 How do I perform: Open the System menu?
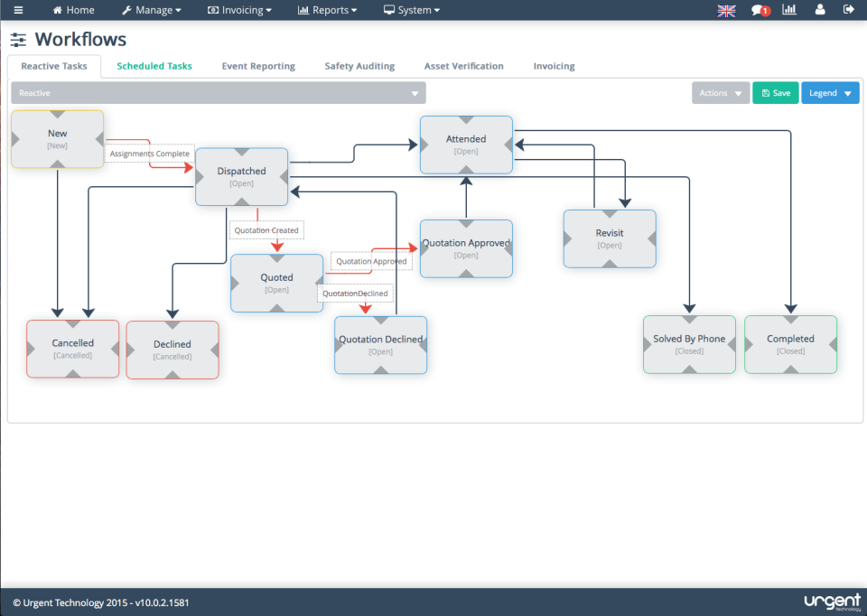[x=411, y=10]
